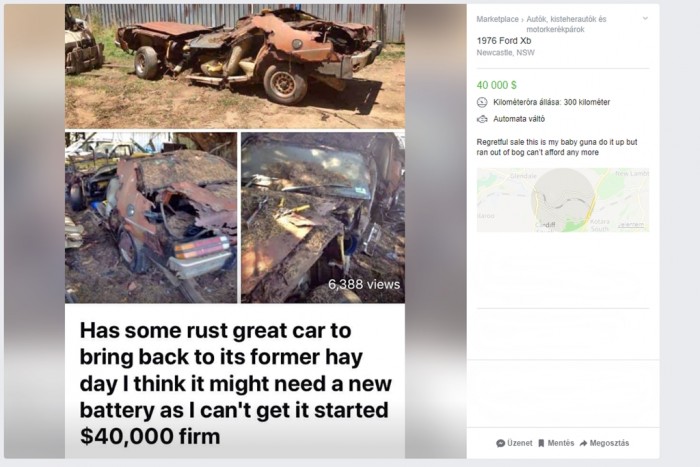Share listing using the Megosztás button
Image resolution: width=700 pixels, height=467 pixels.
point(604,443)
